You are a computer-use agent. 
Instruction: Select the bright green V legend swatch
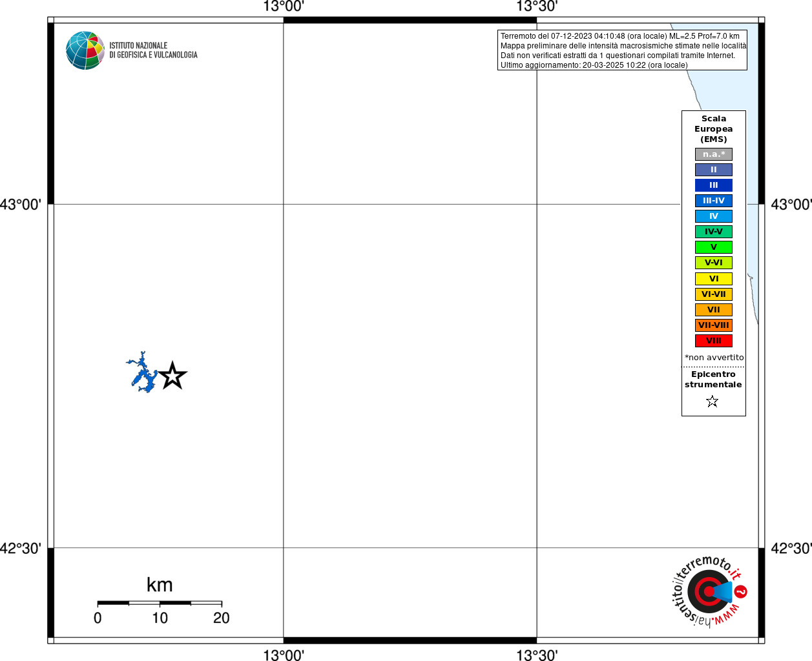pos(714,247)
